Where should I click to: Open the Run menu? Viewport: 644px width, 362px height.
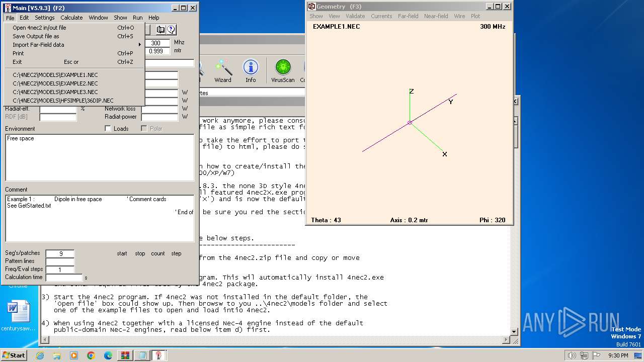pos(138,18)
